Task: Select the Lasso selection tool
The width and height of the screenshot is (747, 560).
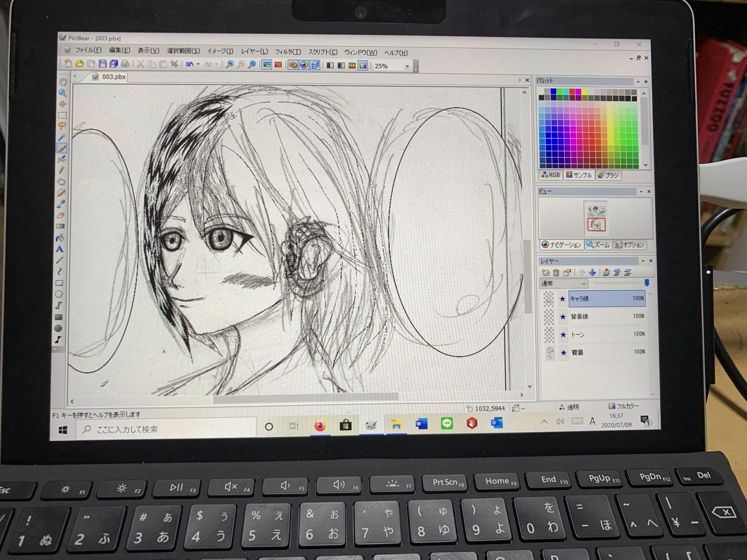Action: click(x=62, y=126)
